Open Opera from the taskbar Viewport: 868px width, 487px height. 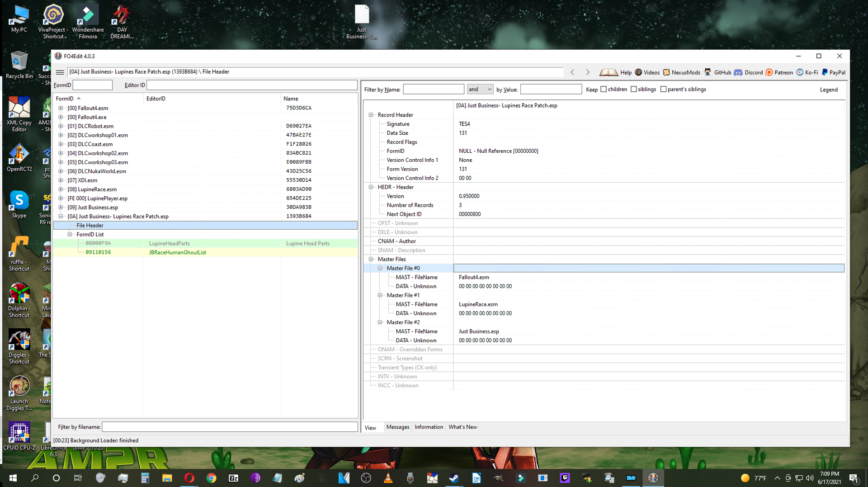(189, 478)
